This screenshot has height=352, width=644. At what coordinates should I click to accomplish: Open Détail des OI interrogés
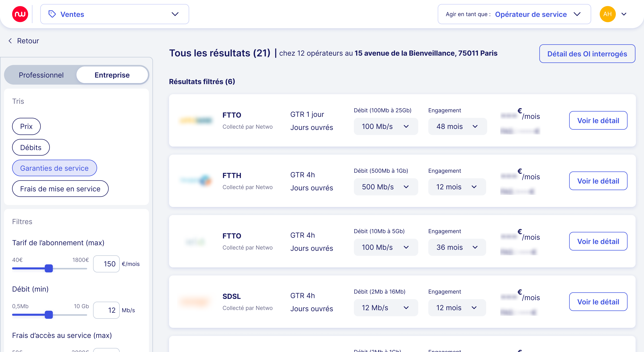(x=587, y=54)
